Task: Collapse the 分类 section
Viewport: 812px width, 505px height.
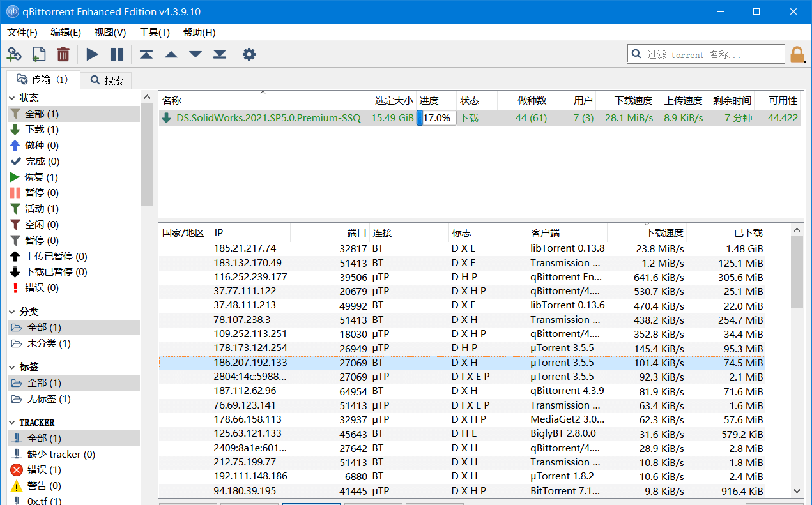Action: pos(13,312)
